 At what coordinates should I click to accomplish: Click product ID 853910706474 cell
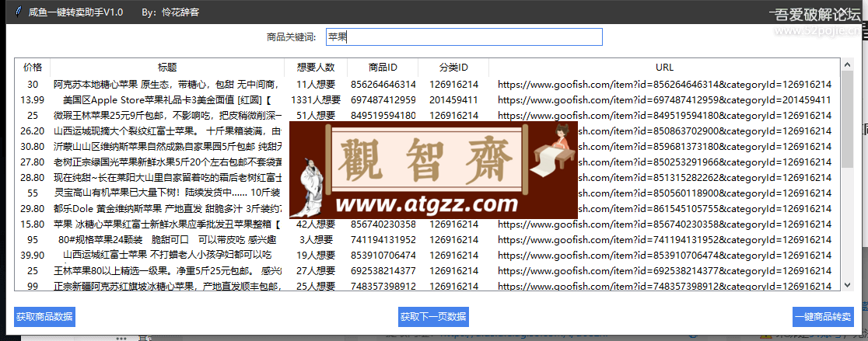point(383,255)
